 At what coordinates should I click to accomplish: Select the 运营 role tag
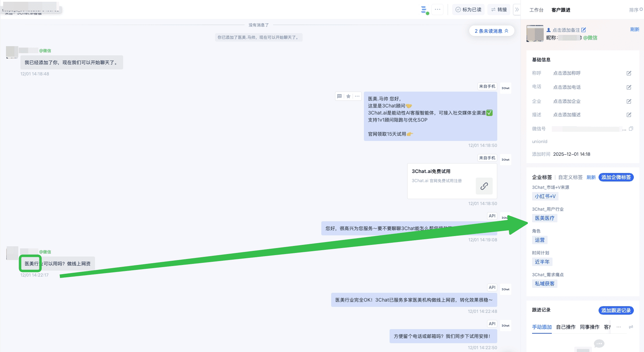point(540,240)
